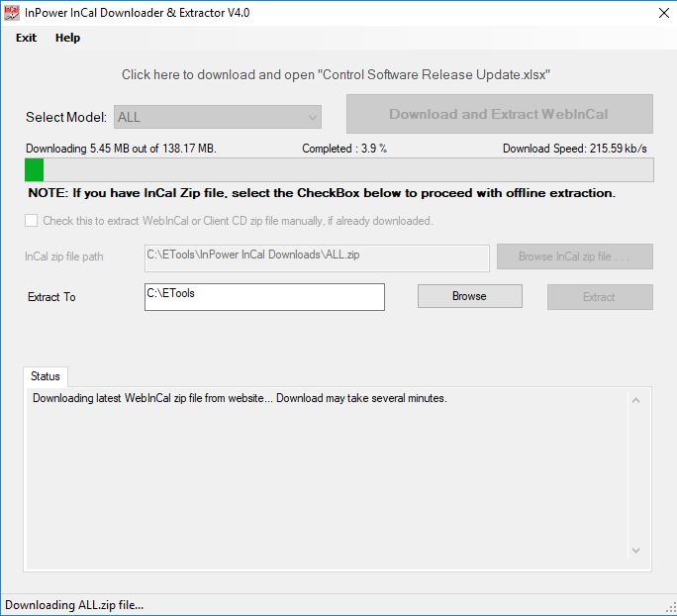Screen dimensions: 677x616
Task: Click the bold NOTE about offline extraction
Action: coord(322,193)
